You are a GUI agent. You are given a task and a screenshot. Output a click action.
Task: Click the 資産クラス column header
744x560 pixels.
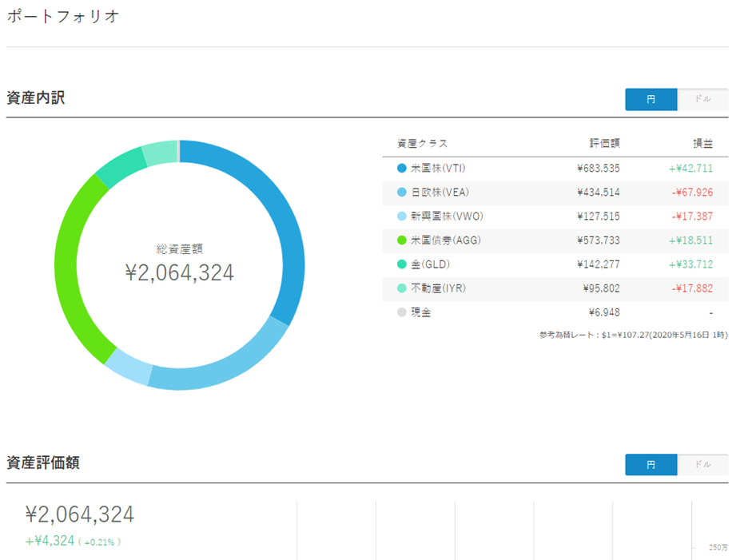coord(422,144)
